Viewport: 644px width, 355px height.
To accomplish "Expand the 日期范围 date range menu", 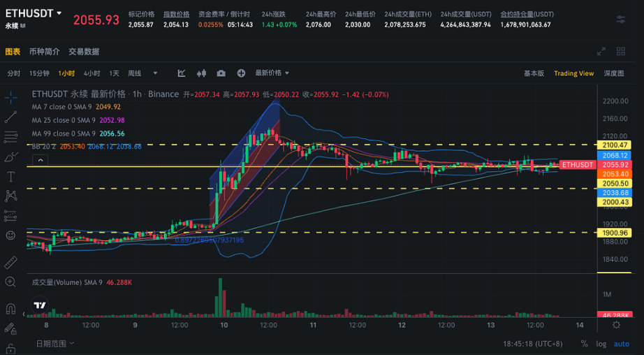I will pyautogui.click(x=55, y=344).
